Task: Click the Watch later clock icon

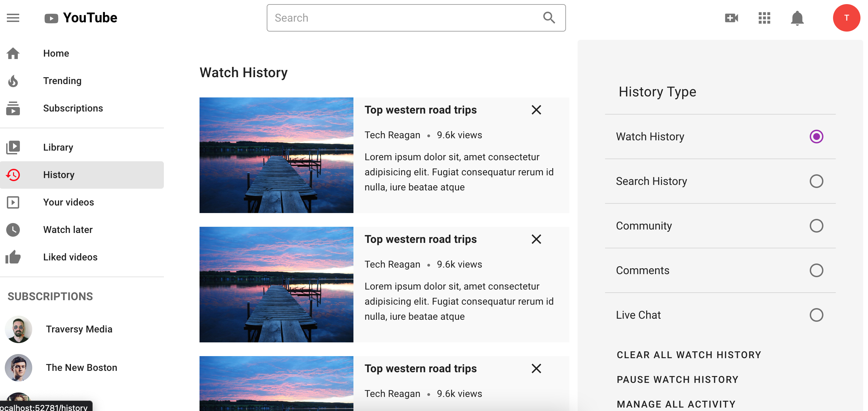Action: point(13,230)
